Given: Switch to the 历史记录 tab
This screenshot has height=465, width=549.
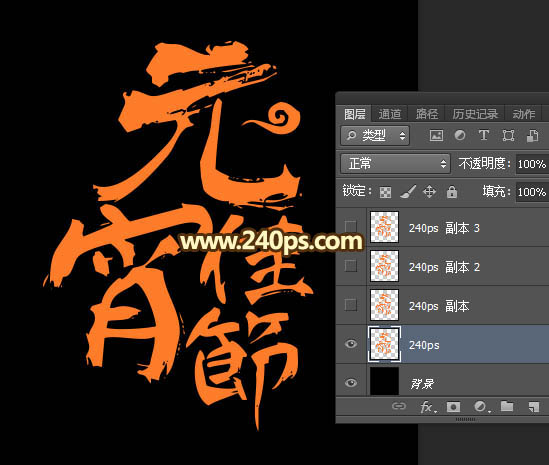Looking at the screenshot, I should click(x=475, y=114).
